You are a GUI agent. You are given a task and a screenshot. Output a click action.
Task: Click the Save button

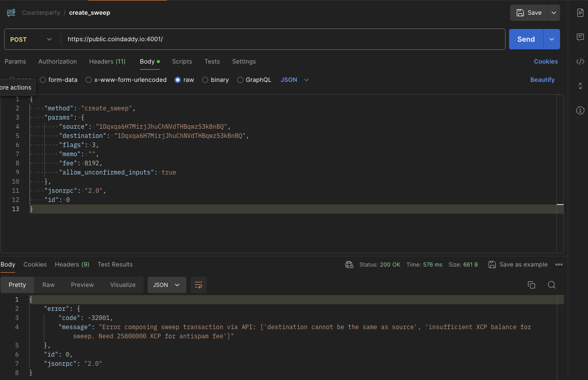(529, 13)
